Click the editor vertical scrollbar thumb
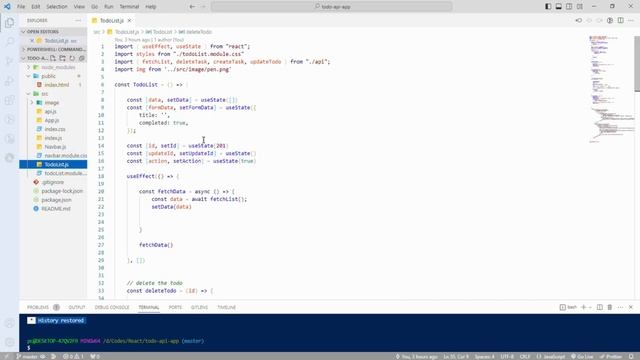Viewport: 640px width, 360px height. [x=637, y=64]
